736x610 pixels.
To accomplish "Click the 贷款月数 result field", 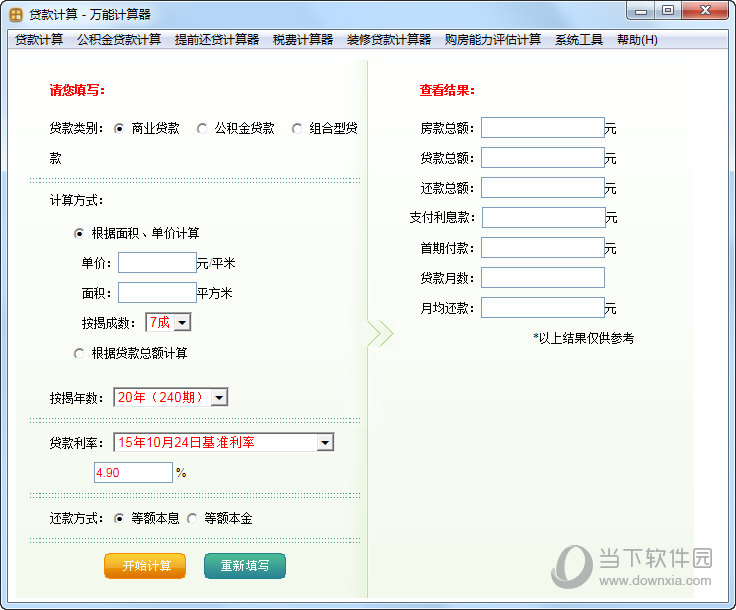I will coord(543,277).
